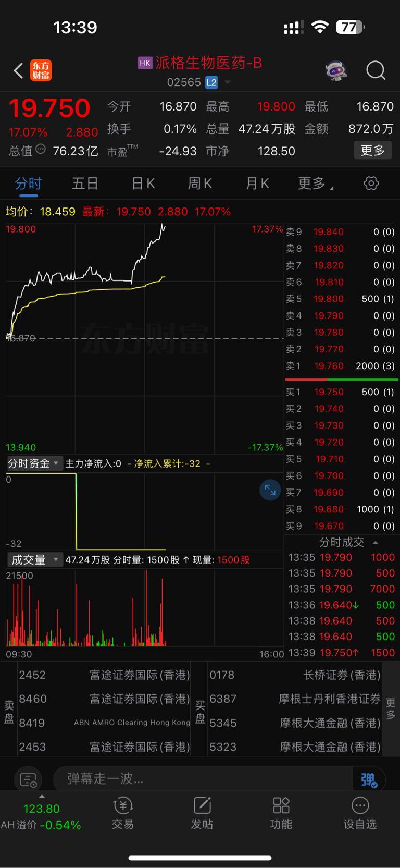Switch to 月K chart tab
This screenshot has height=868, width=400.
coord(257,184)
